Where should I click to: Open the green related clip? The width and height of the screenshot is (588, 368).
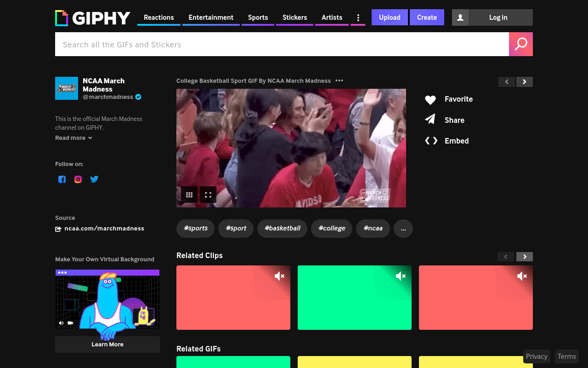[x=355, y=298]
